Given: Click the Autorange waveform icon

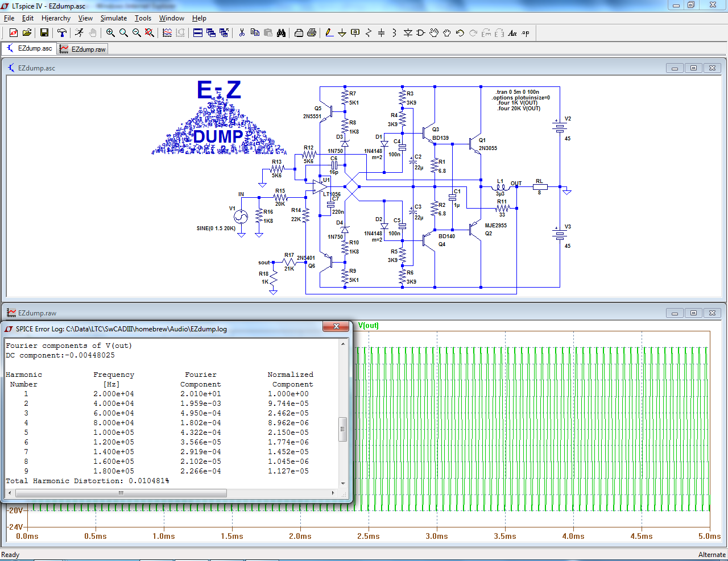Looking at the screenshot, I should tap(167, 33).
